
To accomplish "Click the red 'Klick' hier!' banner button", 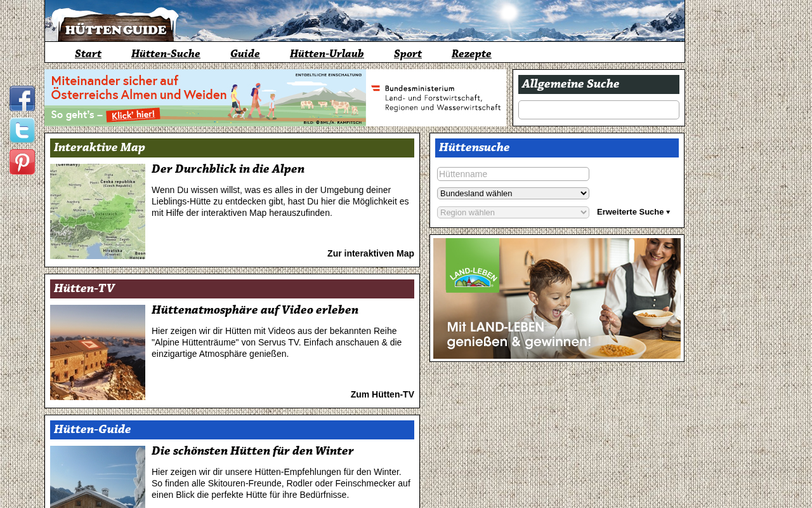I will pos(133,116).
